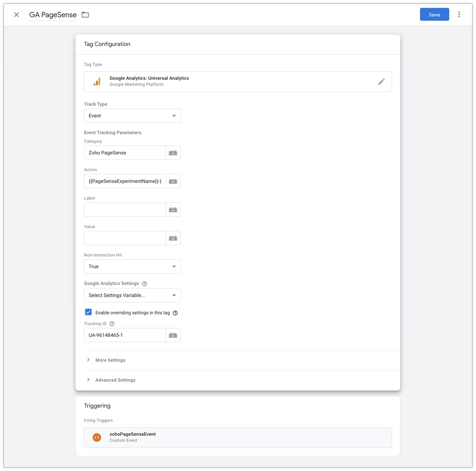Uncheck Enable overriding settings in this tag
This screenshot has height=471, width=476.
tap(88, 312)
